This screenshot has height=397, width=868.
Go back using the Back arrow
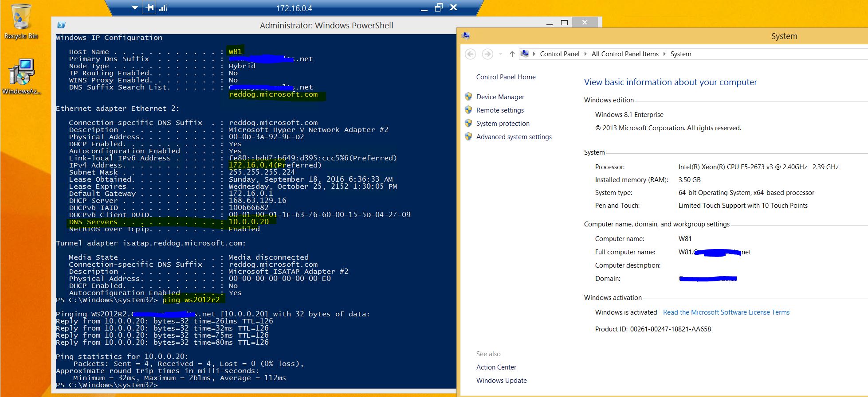click(470, 54)
